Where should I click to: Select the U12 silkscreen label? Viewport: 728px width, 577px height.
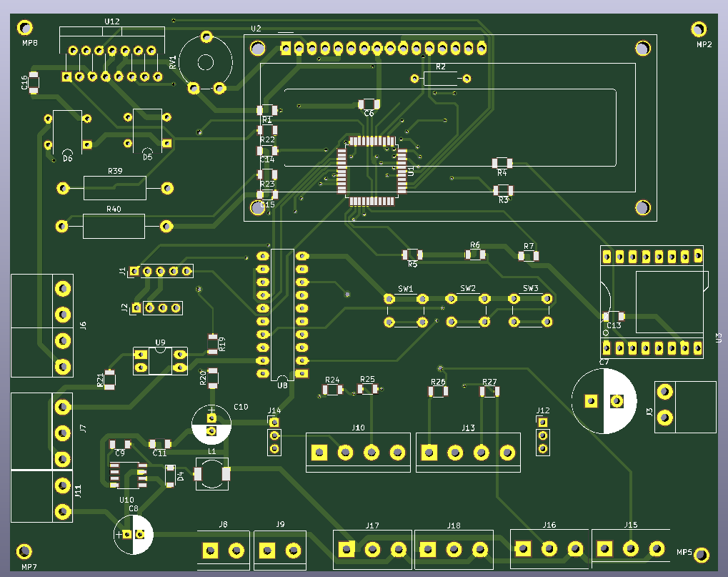(x=112, y=21)
